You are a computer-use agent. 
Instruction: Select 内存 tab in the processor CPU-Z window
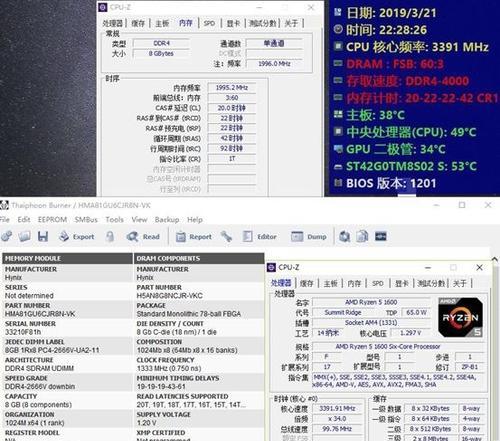pos(354,283)
